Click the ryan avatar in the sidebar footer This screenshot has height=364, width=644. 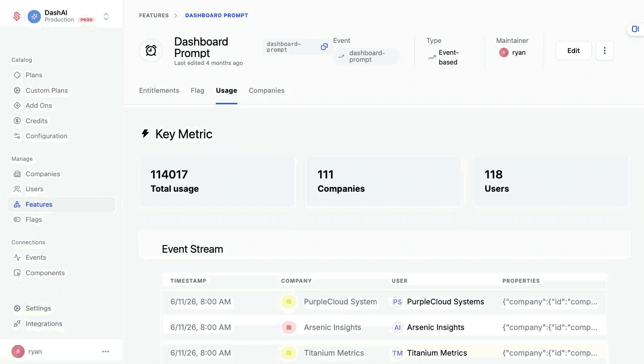click(x=18, y=352)
